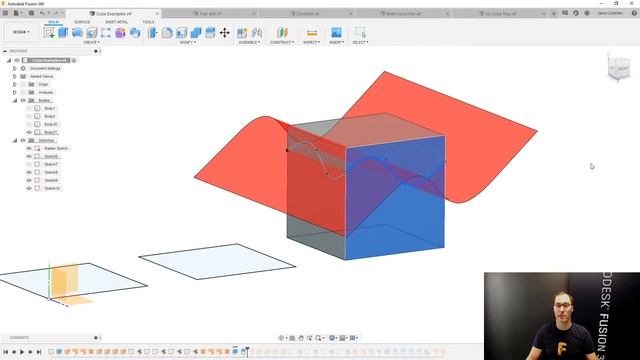The image size is (640, 360).
Task: Select the Body31 browser item
Action: coord(51,132)
